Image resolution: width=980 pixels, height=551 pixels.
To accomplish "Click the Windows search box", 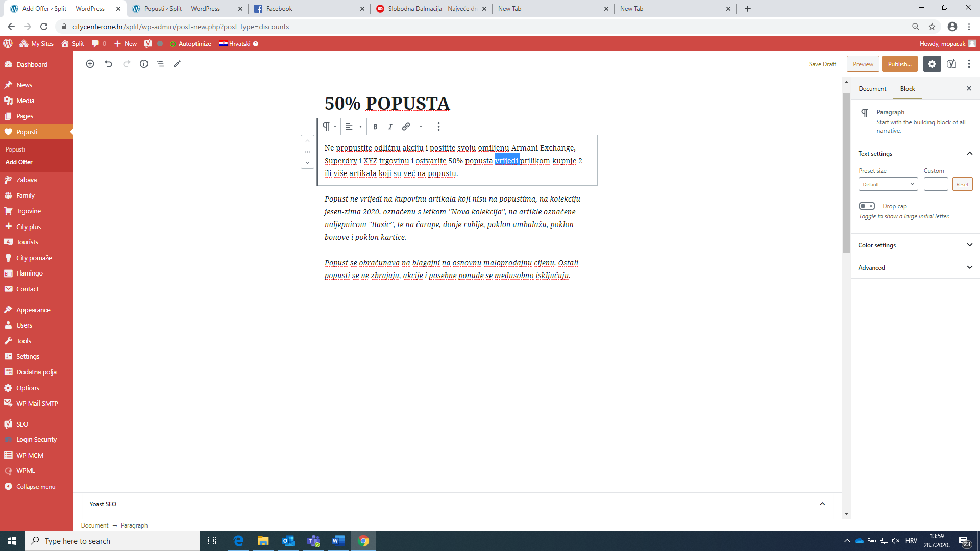I will click(x=112, y=541).
